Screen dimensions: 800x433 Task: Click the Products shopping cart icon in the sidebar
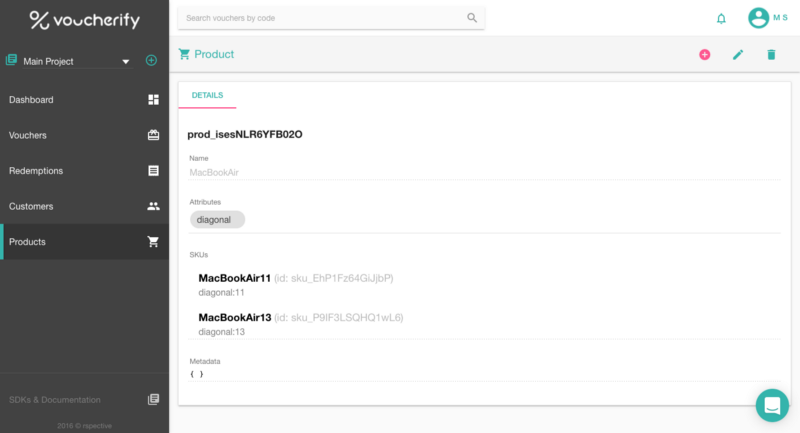coord(153,242)
